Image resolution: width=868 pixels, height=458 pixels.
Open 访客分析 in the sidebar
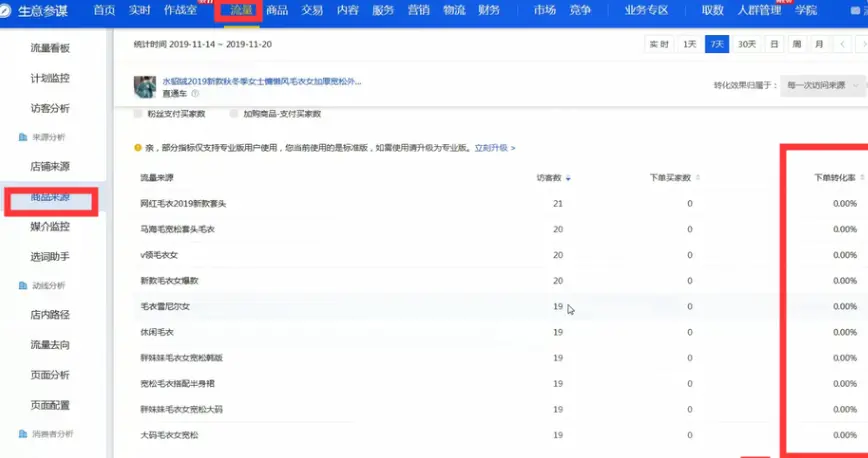50,108
